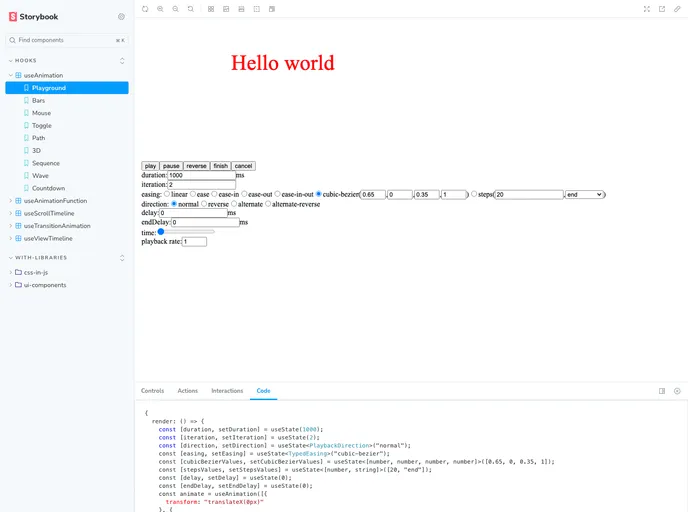Click the reset zoom toolbar icon
The height and width of the screenshot is (512, 688).
pos(190,9)
